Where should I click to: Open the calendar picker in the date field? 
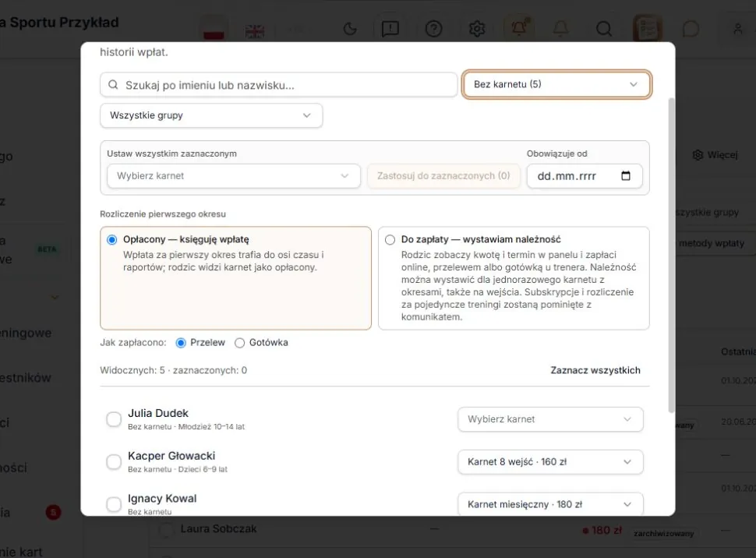[x=625, y=175]
